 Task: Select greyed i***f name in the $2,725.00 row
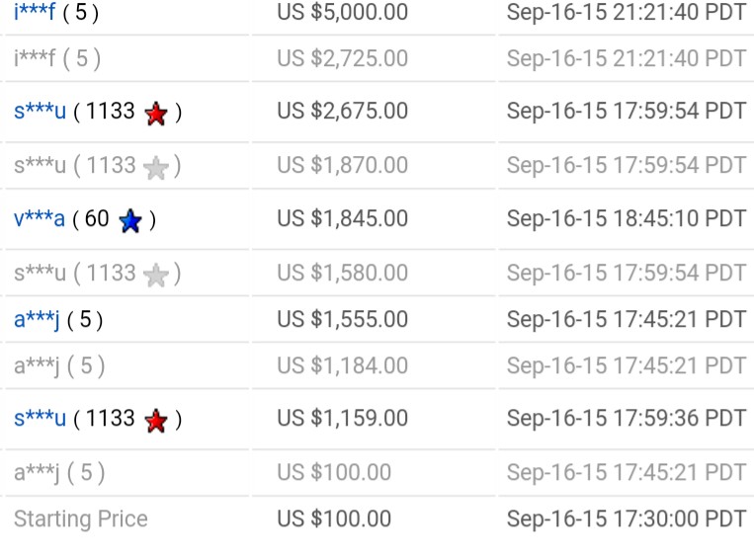click(x=35, y=58)
